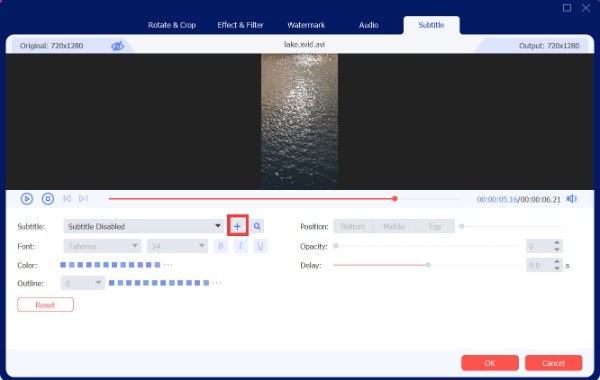Open the Watermark tab
Viewport: 600px width, 380px height.
[x=306, y=25]
